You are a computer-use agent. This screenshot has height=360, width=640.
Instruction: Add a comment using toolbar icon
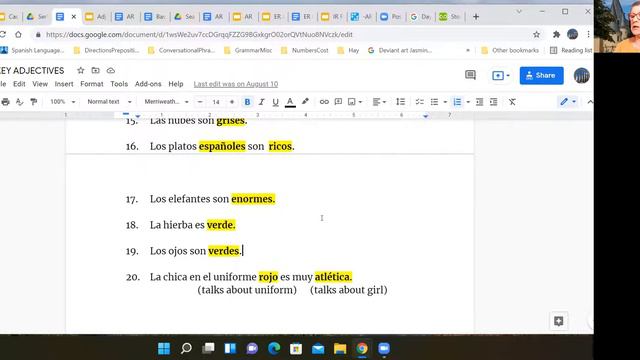click(x=338, y=102)
